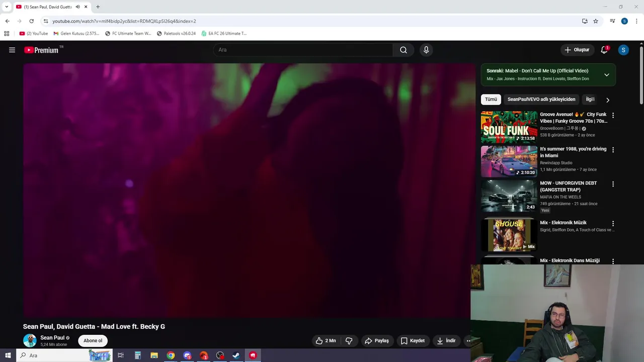Open the Windows Start menu
The width and height of the screenshot is (644, 362).
(x=8, y=355)
